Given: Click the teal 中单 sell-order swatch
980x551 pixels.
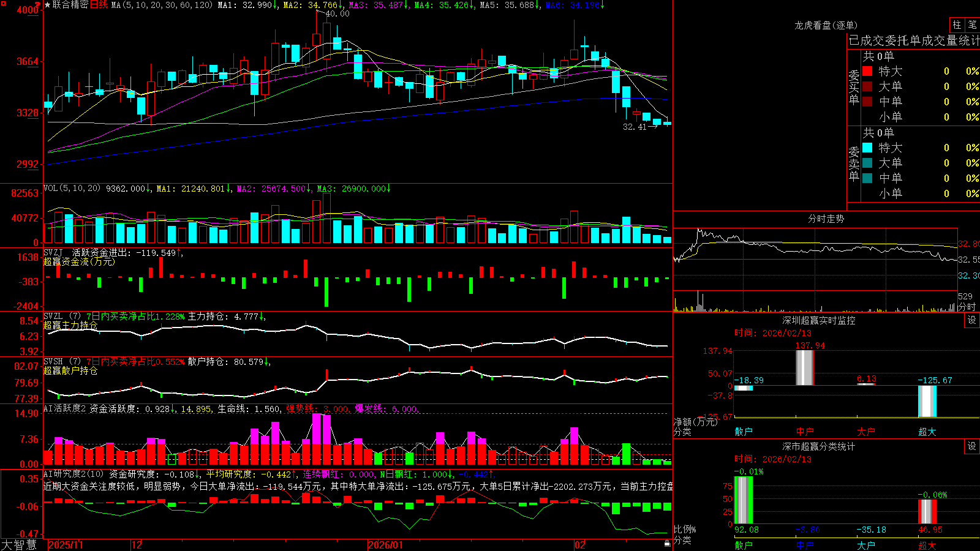Looking at the screenshot, I should point(867,178).
